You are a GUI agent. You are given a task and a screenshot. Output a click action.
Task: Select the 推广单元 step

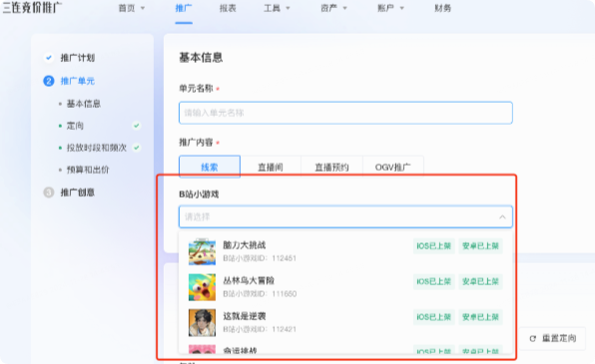(78, 81)
